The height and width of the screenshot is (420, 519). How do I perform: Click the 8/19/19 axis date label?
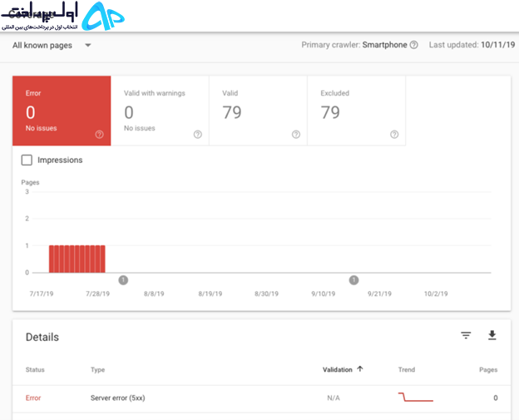pos(210,294)
